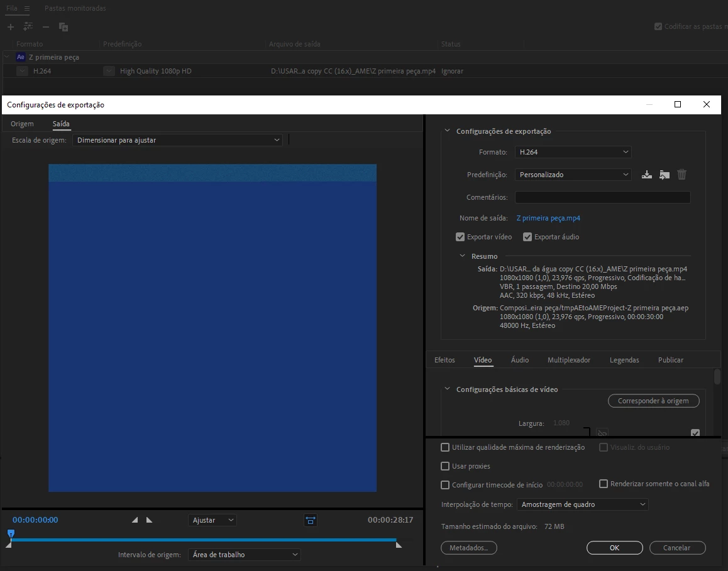Click the blue video preview image
The width and height of the screenshot is (728, 571).
(212, 328)
